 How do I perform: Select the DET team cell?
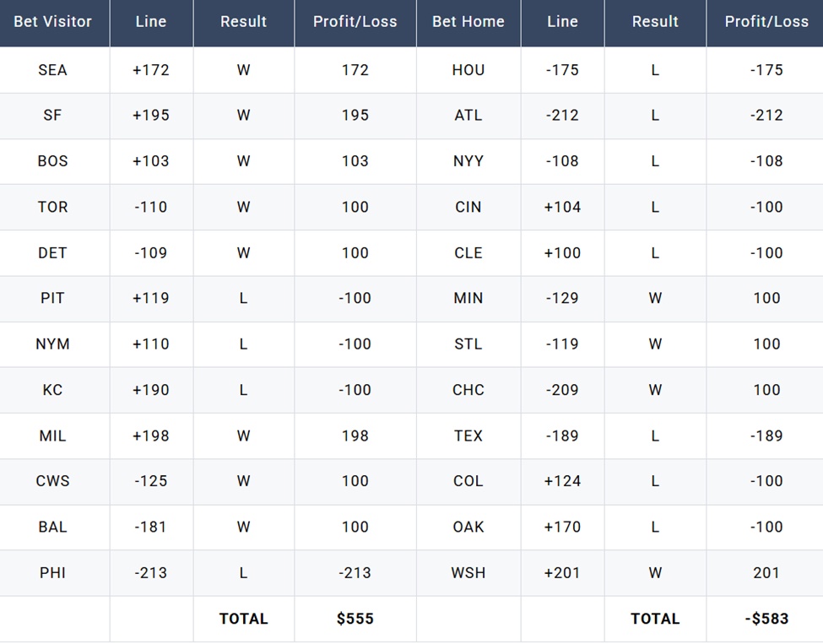coord(52,252)
